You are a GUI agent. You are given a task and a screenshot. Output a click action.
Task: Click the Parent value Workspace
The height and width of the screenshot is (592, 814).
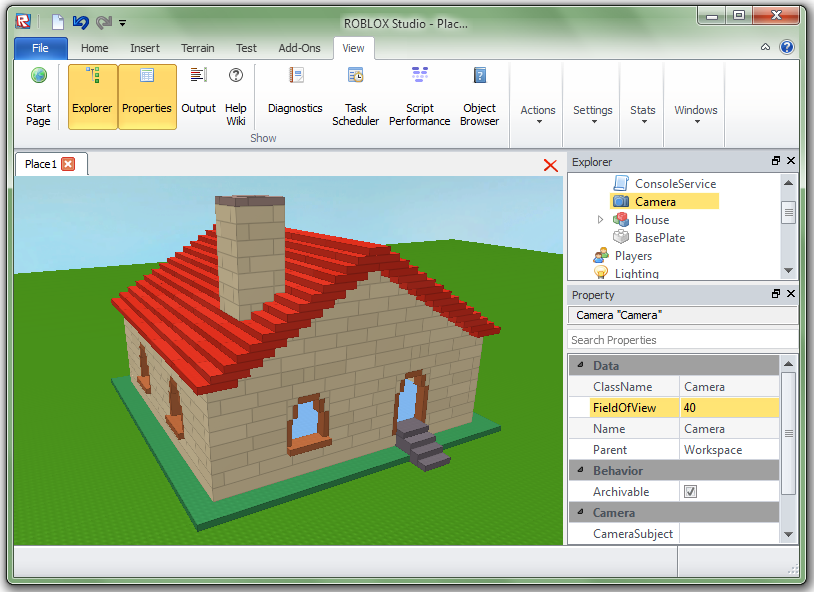click(x=729, y=450)
